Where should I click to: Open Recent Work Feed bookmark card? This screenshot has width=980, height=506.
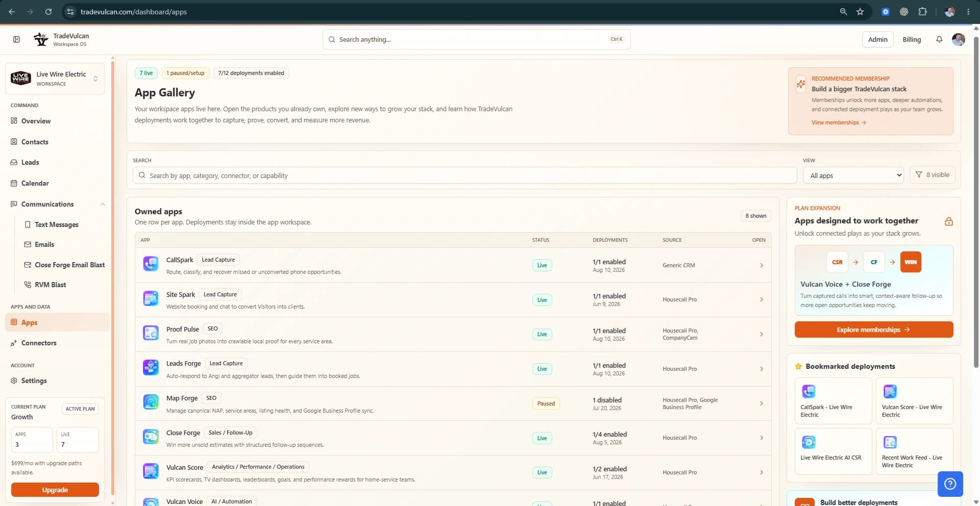[914, 451]
